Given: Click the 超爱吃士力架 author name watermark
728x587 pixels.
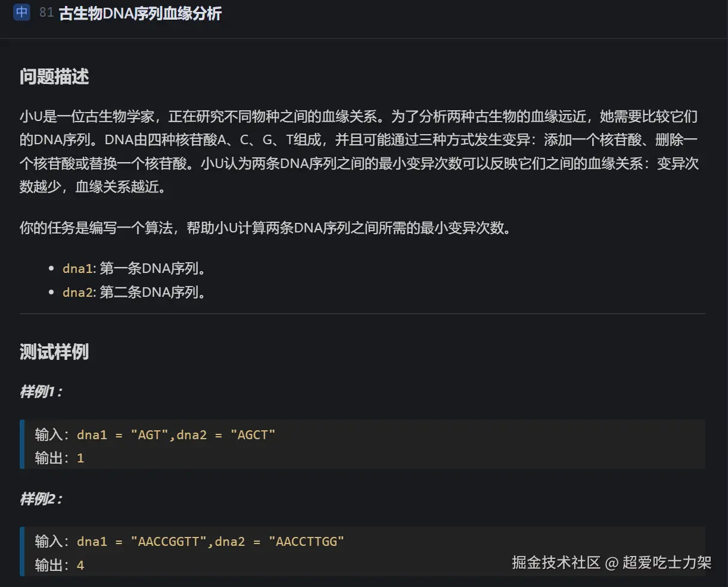Looking at the screenshot, I should pos(667,563).
